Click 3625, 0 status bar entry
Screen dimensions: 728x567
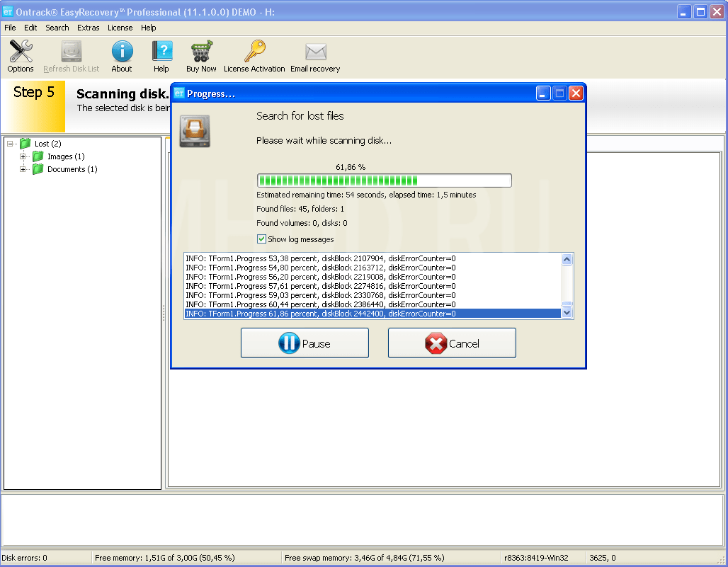(603, 558)
